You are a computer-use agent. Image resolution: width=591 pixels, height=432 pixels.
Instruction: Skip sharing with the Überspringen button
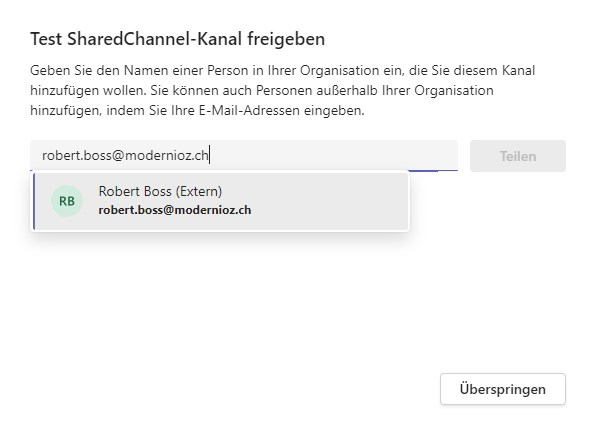pyautogui.click(x=502, y=389)
